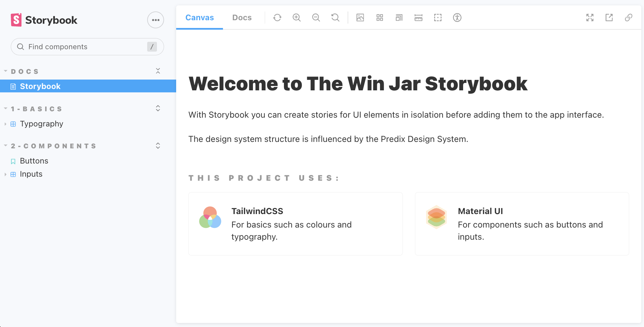
Task: Switch to the Docs tab
Action: coord(242,18)
